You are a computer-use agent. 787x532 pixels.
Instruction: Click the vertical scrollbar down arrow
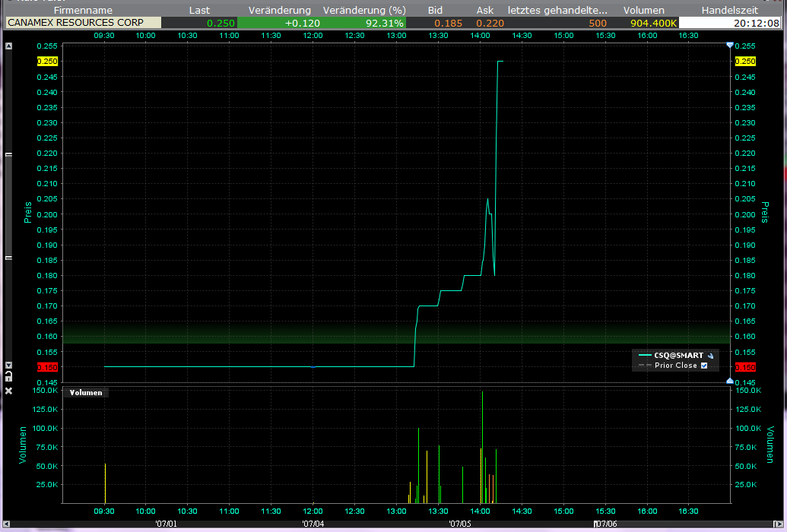coord(8,366)
